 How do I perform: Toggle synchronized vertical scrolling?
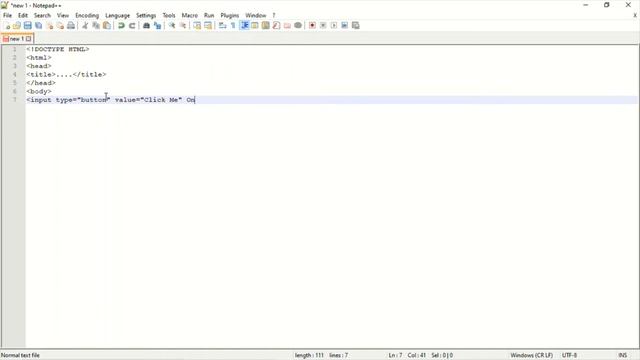pos(197,26)
